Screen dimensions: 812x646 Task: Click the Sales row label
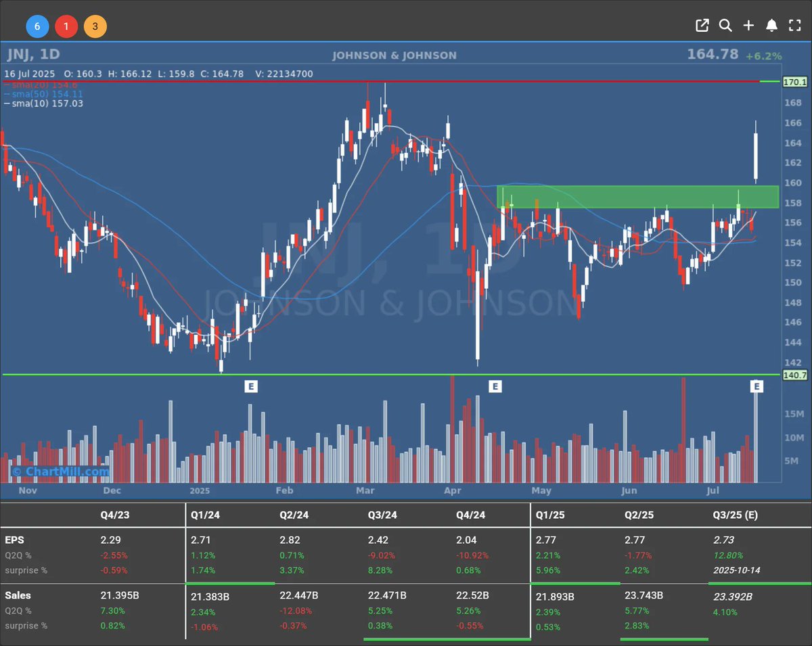click(18, 595)
